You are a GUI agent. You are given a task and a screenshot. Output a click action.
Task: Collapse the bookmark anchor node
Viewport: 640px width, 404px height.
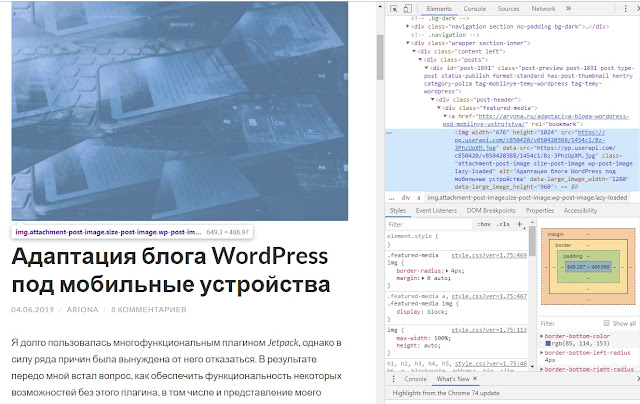pos(445,116)
